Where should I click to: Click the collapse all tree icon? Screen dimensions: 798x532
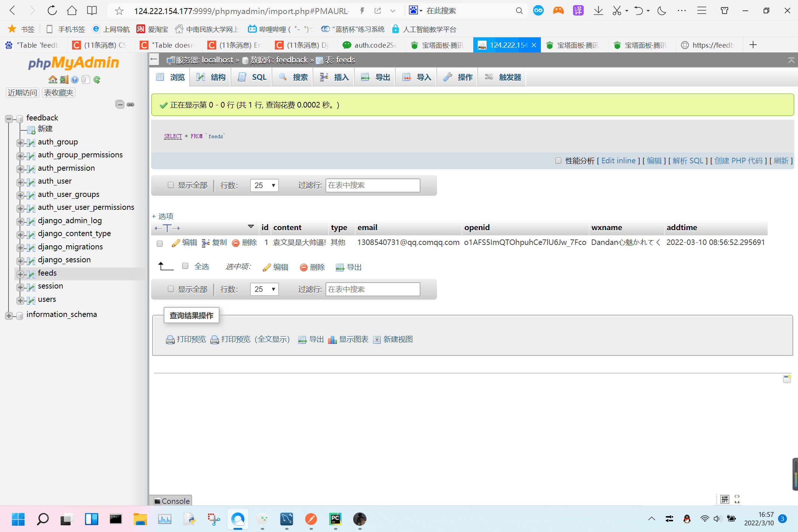pyautogui.click(x=120, y=104)
